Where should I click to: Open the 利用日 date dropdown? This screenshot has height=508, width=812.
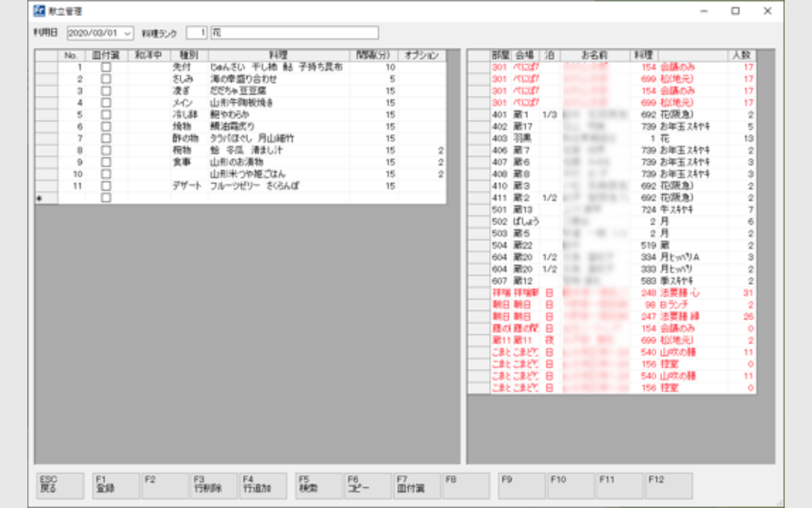pyautogui.click(x=128, y=32)
